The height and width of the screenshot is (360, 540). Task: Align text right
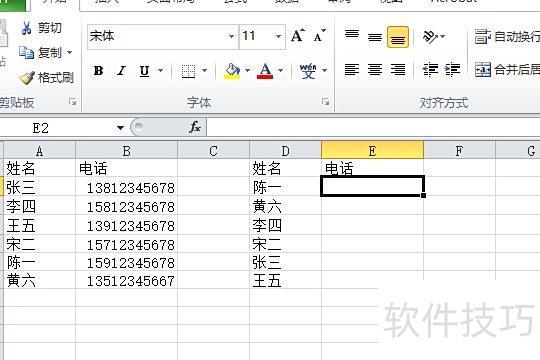point(398,70)
